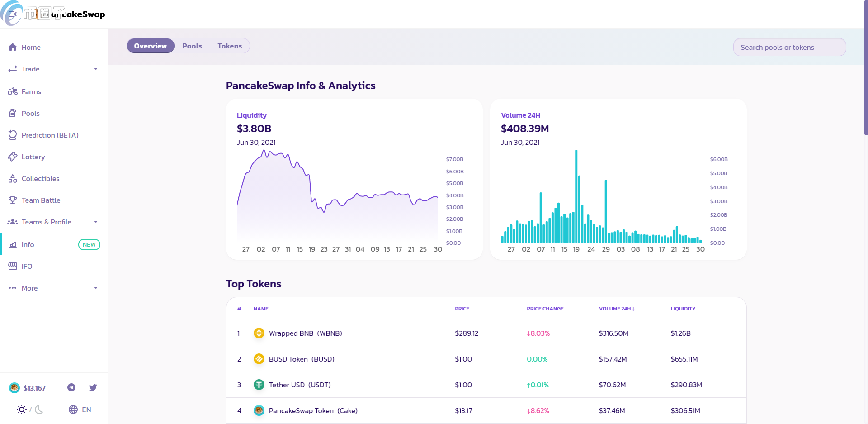
Task: Sort tokens by Volume 24H column
Action: point(617,309)
